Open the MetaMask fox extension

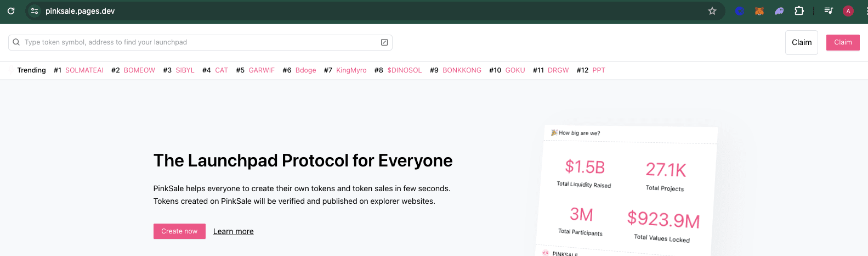759,11
